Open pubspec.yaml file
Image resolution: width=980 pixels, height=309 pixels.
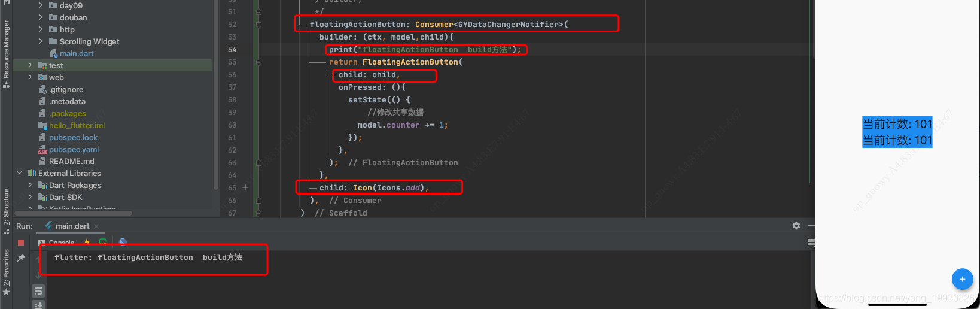click(x=74, y=149)
